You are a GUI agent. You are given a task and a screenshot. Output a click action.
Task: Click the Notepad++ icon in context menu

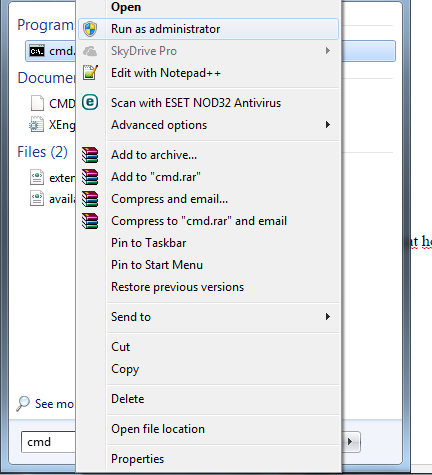[x=90, y=73]
